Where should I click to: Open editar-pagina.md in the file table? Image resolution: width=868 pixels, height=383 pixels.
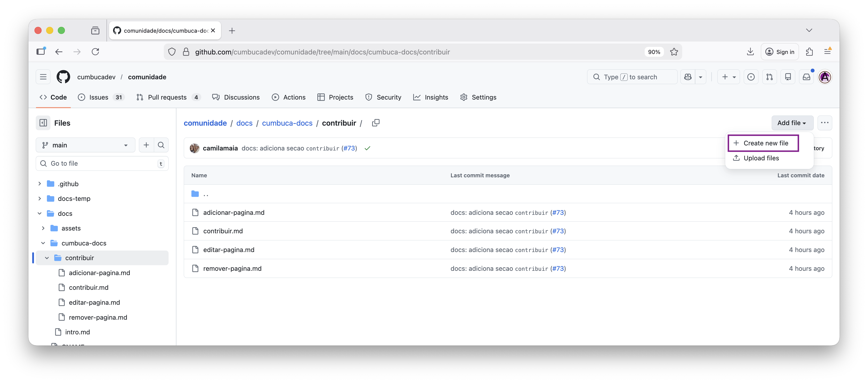(x=229, y=250)
